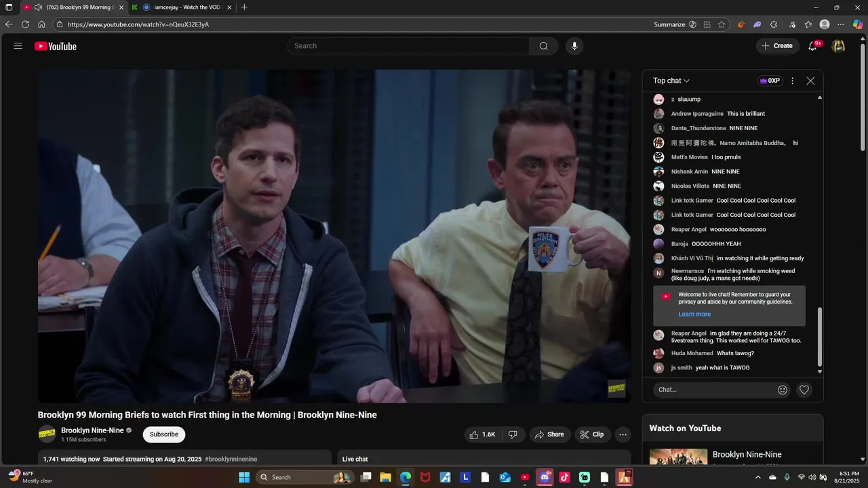Click Huda Mohamed's chat message 'Whats tawog?'
The height and width of the screenshot is (488, 868).
coord(735,353)
